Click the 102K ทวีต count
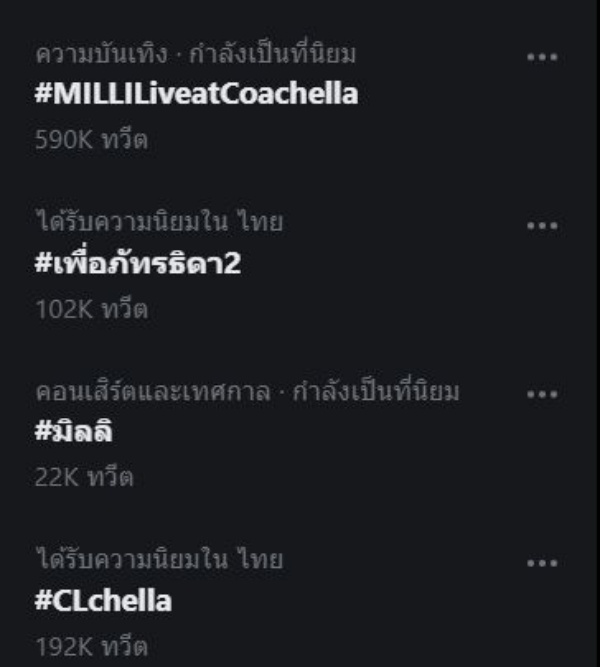Screen dimensions: 600x667 91,309
